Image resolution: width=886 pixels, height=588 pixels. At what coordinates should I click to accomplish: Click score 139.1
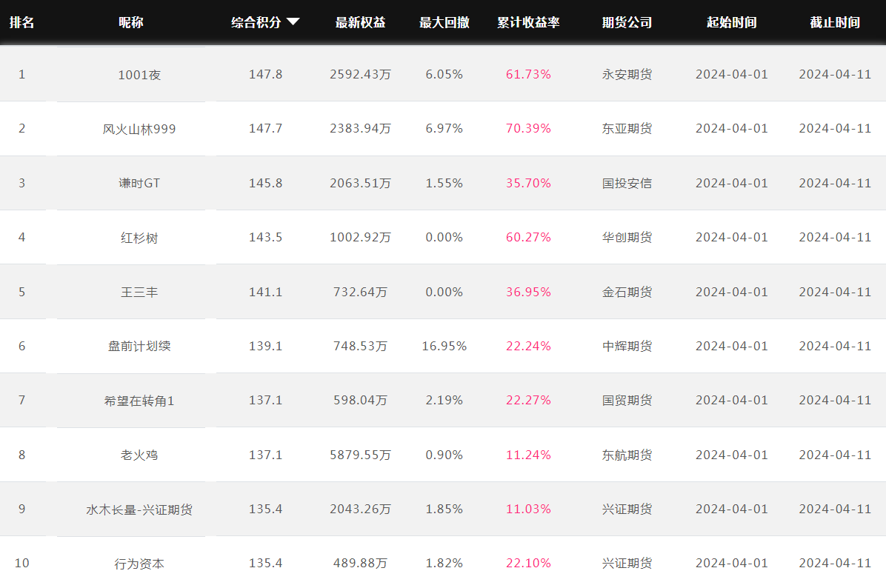(x=265, y=347)
